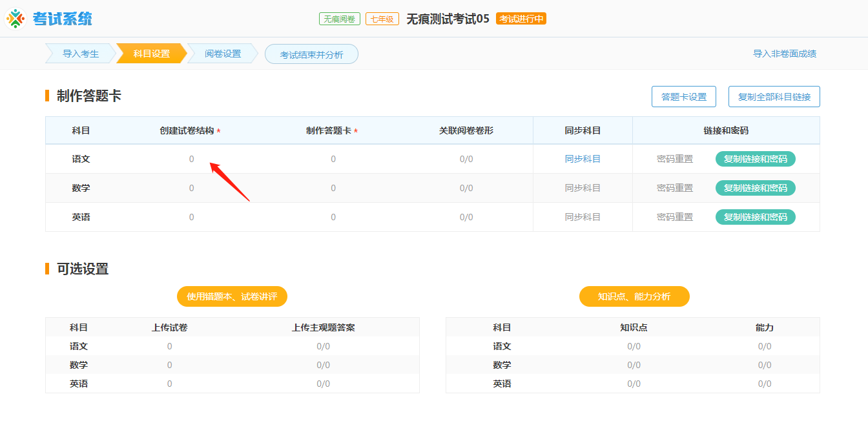Click 上传主观题答案 value for 数学
Viewport: 868px width, 423px height.
click(324, 365)
